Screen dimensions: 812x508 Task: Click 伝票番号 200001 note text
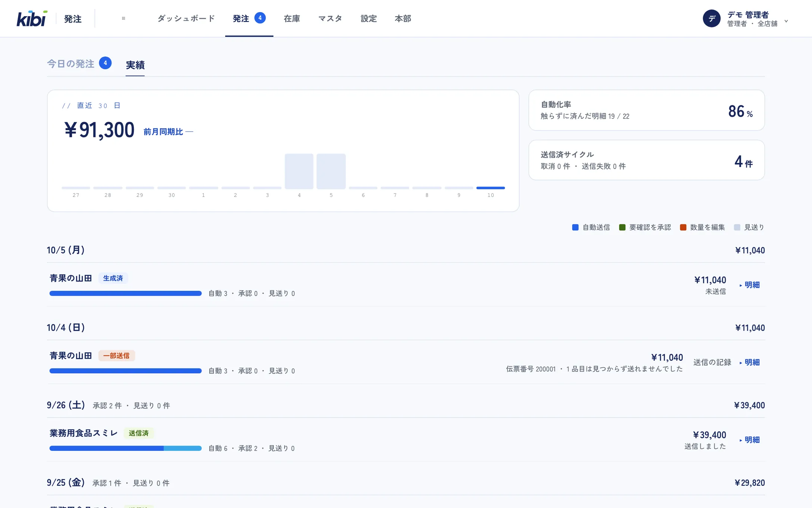[594, 369]
